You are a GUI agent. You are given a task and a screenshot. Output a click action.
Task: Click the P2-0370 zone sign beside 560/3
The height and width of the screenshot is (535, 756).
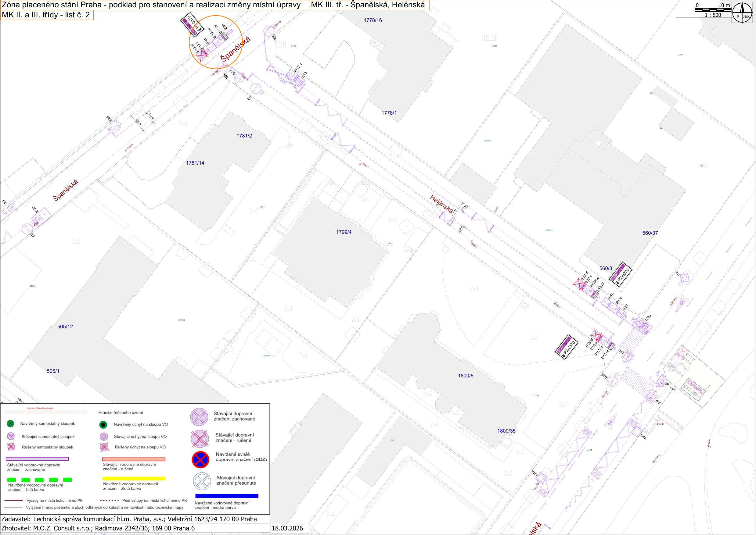[621, 274]
